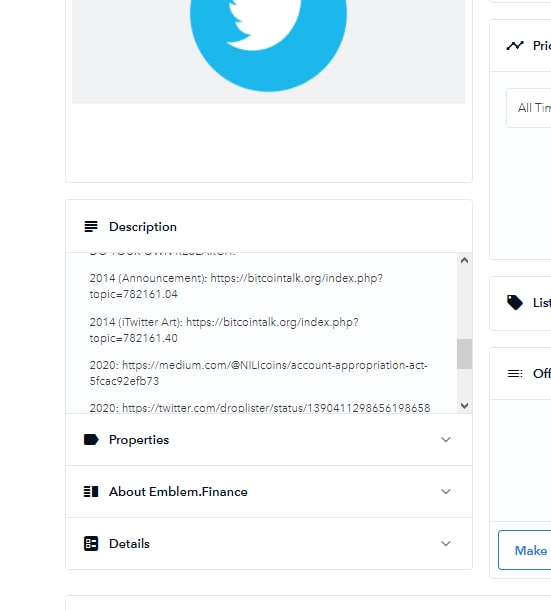Click the Description lines icon
551x610 pixels.
coord(91,226)
